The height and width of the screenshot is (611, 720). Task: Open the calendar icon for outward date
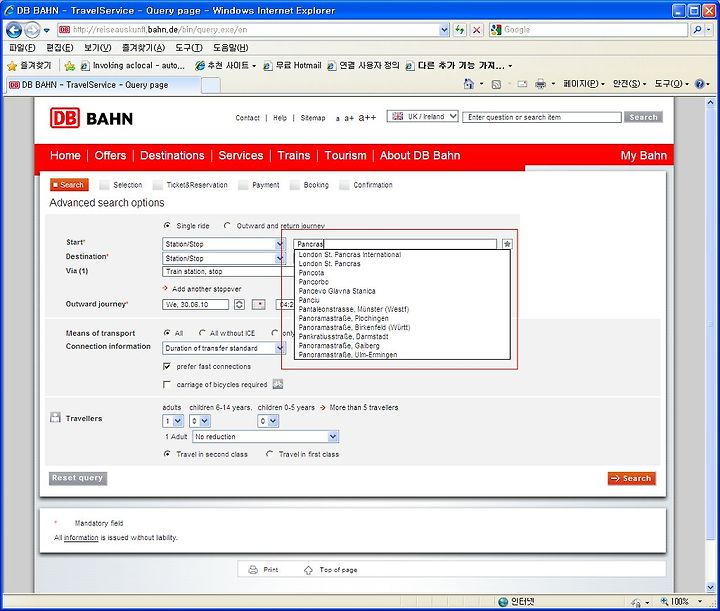click(x=259, y=304)
